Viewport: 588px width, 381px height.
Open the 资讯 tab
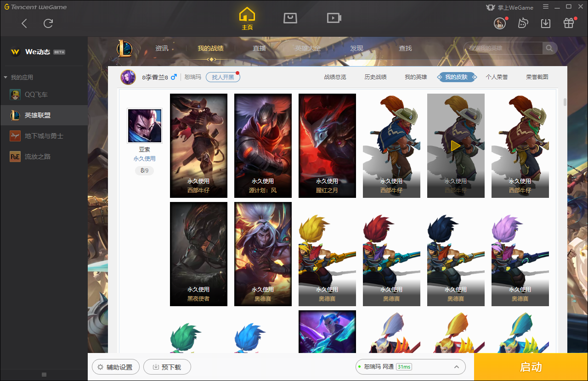(x=162, y=48)
